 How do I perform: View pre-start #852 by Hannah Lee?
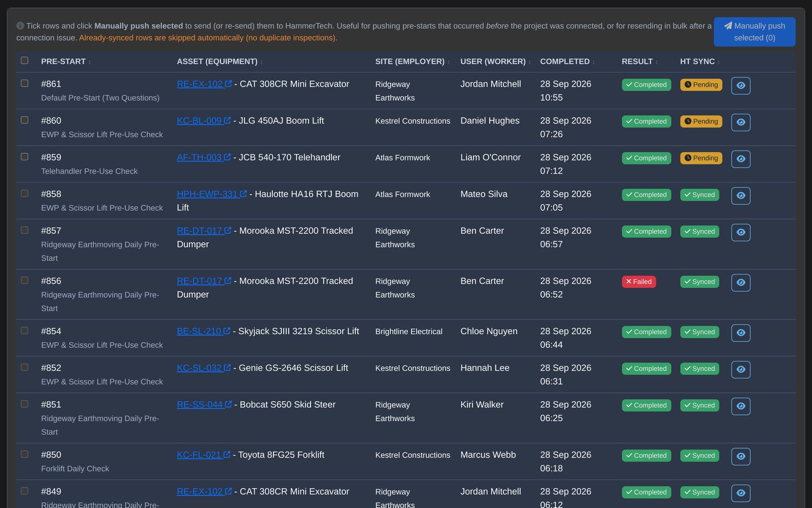[x=740, y=369]
